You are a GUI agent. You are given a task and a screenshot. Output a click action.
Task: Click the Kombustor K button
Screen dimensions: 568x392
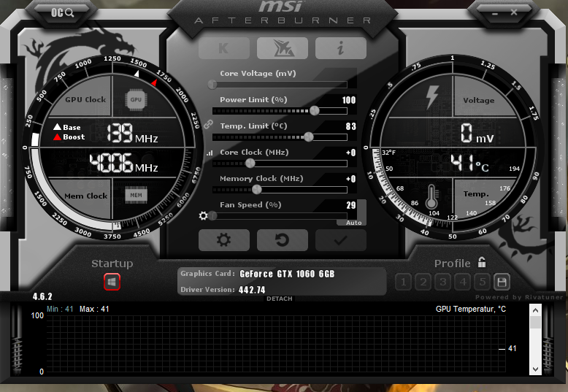[224, 48]
